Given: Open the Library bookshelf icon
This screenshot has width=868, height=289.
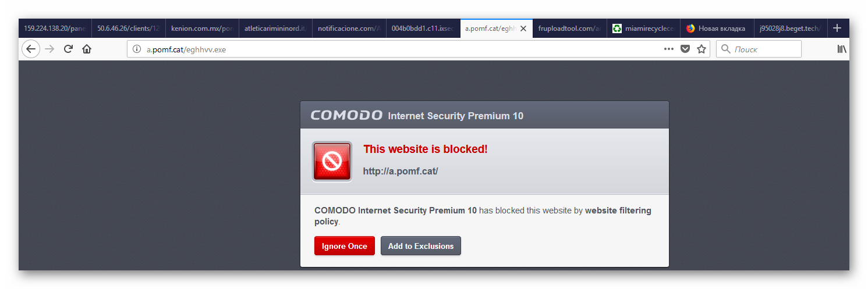Looking at the screenshot, I should (842, 49).
